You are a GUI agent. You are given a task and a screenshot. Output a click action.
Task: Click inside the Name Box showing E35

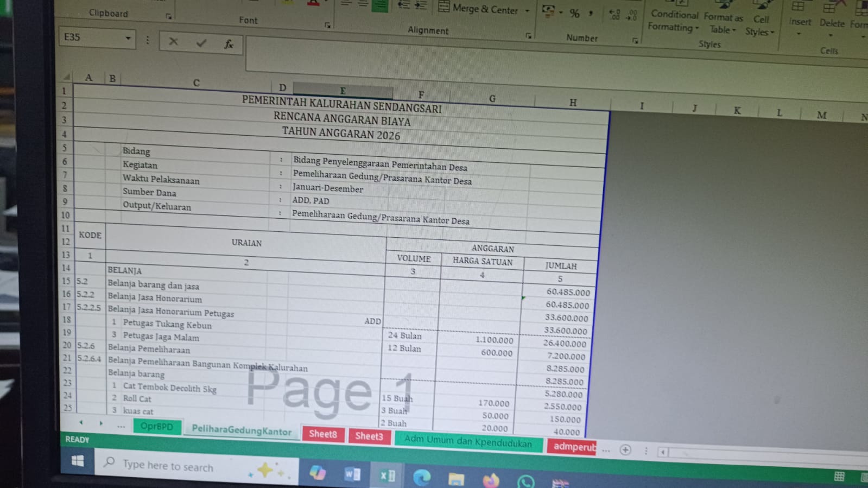(91, 37)
